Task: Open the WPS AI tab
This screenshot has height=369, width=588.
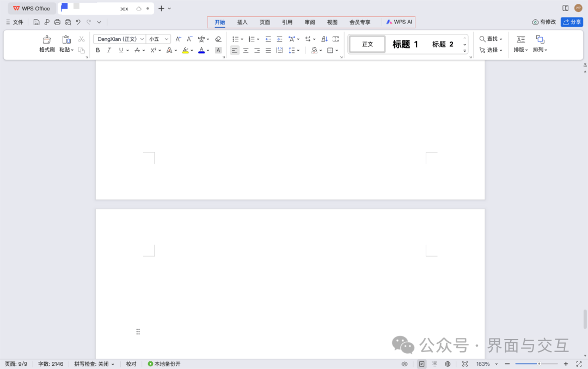Action: click(x=399, y=22)
